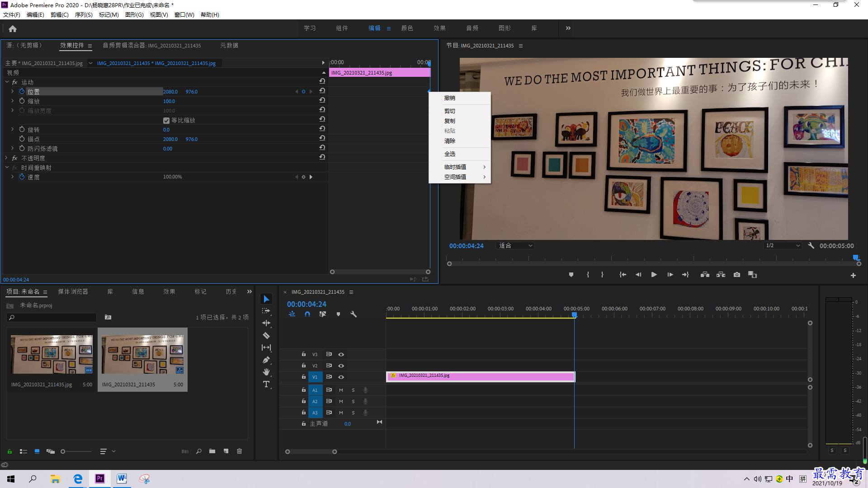This screenshot has height=488, width=868.
Task: Collapse Time Remapping effect
Action: [x=7, y=167]
